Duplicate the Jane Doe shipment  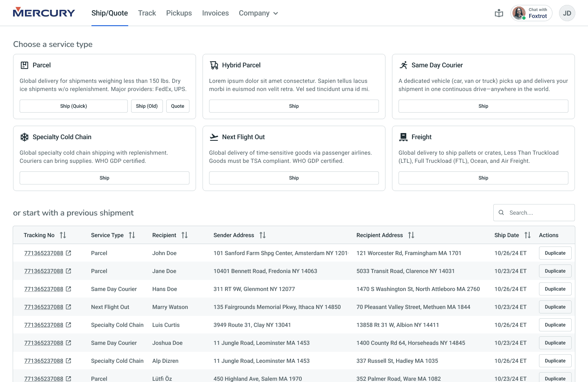555,271
